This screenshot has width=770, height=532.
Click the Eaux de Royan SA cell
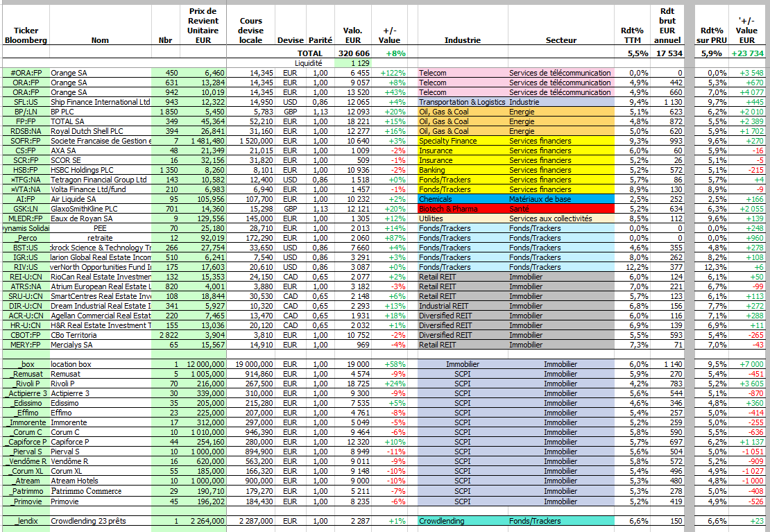pyautogui.click(x=101, y=218)
